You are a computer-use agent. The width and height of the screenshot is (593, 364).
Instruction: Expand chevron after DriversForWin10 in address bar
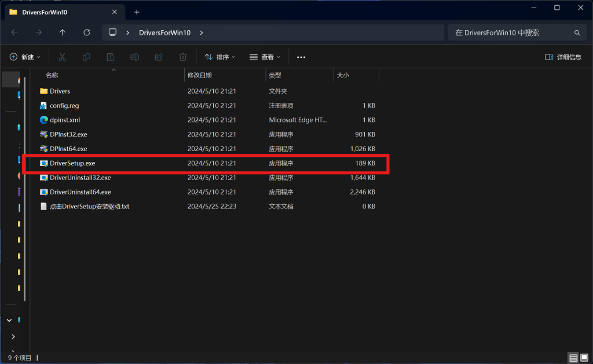click(x=201, y=33)
